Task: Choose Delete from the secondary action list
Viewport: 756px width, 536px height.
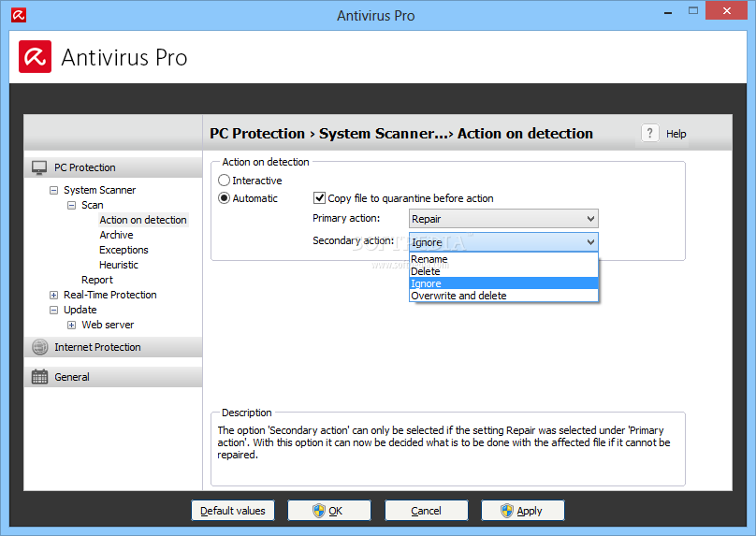Action: pos(503,271)
